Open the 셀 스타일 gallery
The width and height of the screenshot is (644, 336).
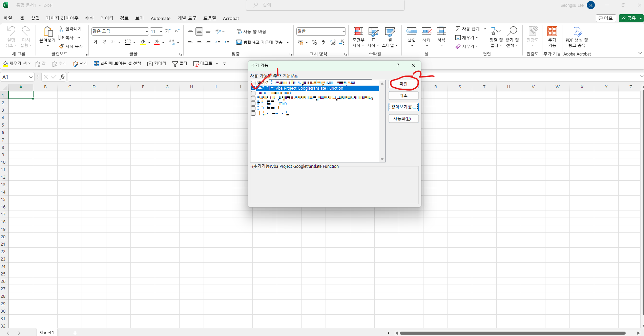[x=390, y=37]
